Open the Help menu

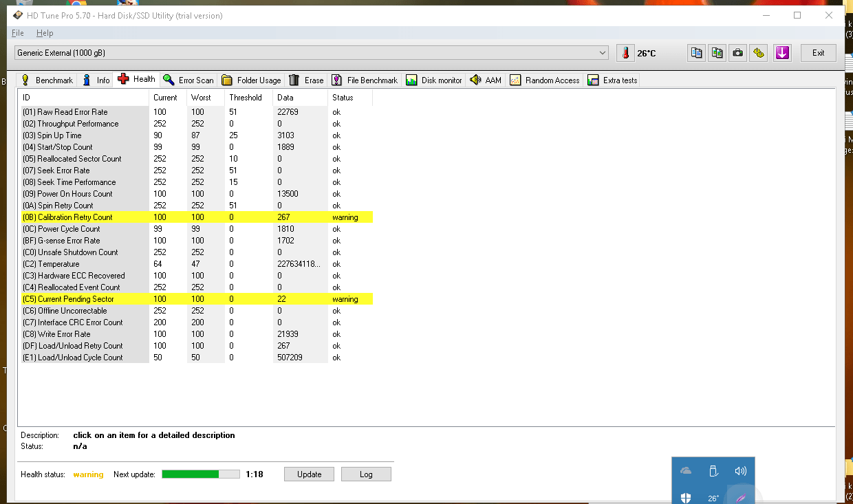coord(45,33)
